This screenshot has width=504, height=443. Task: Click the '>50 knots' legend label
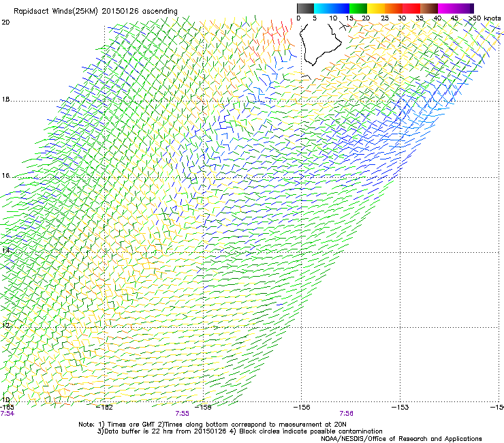click(x=484, y=18)
